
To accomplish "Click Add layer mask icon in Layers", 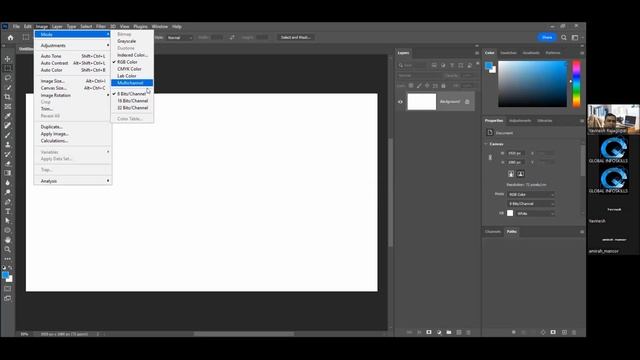I will [429, 332].
